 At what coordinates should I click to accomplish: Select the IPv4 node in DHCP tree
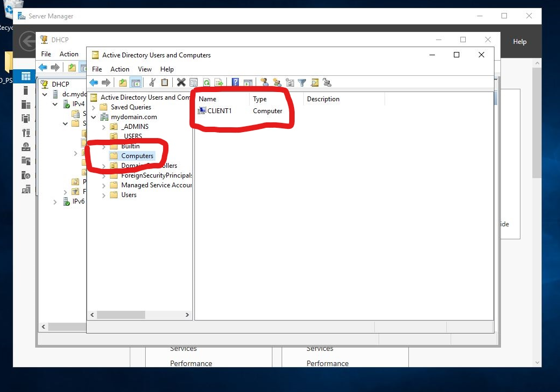(78, 104)
